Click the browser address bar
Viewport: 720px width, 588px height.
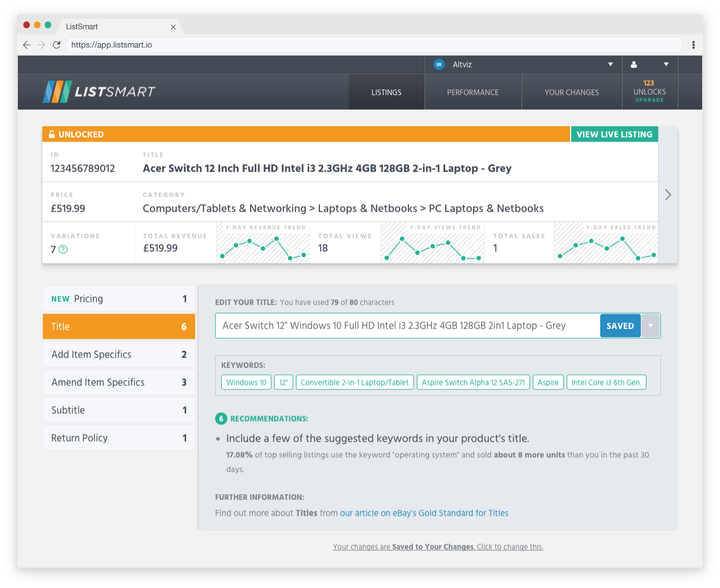click(x=374, y=45)
